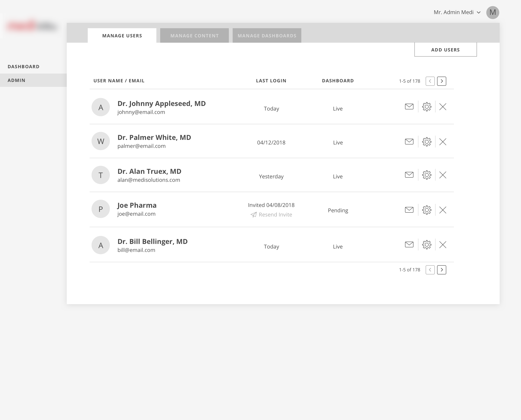Open Joe Pharma user name
Image resolution: width=521 pixels, height=420 pixels.
coord(137,205)
